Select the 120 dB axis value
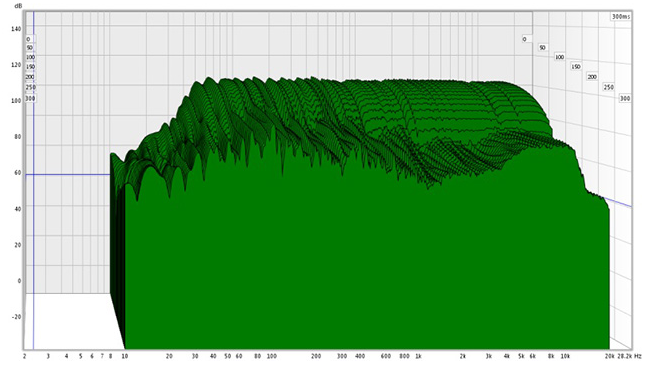Screen dimensions: 660x370 [x=16, y=65]
